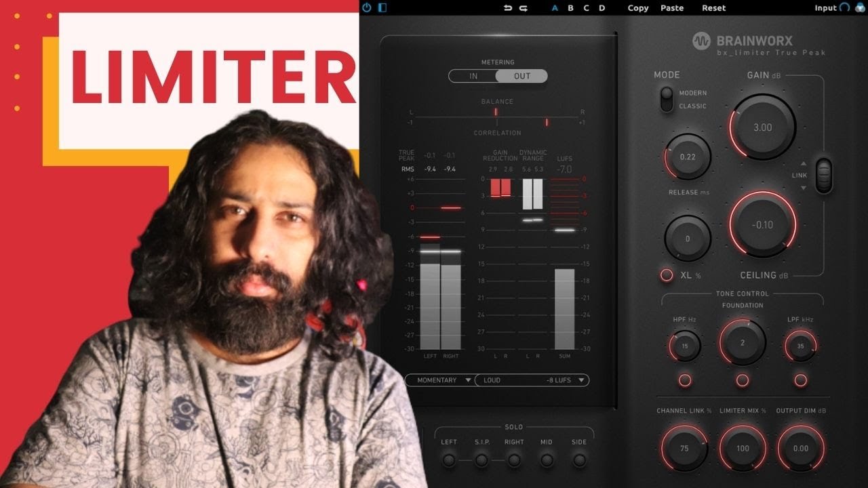Image resolution: width=868 pixels, height=488 pixels.
Task: Select settings slot B
Action: pyautogui.click(x=570, y=8)
